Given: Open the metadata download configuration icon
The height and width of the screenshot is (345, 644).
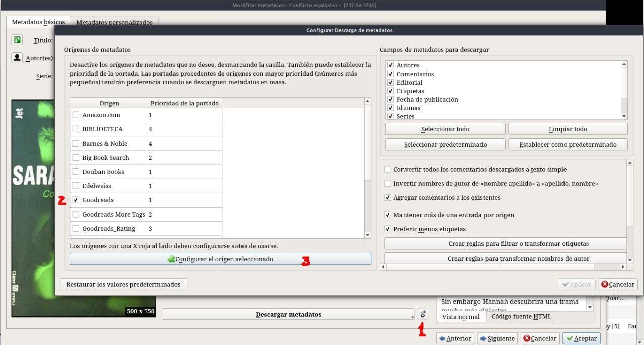Looking at the screenshot, I should pos(423,314).
